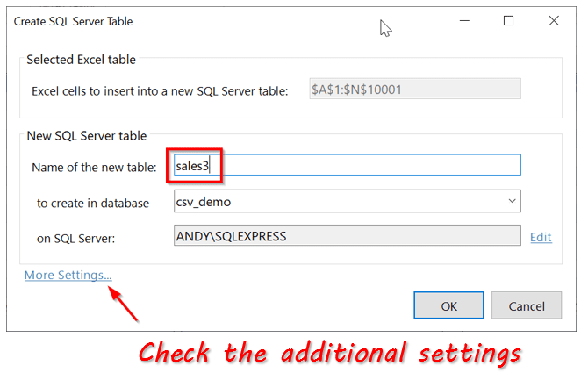
Task: Click the 'to create in database' label
Action: (x=92, y=203)
